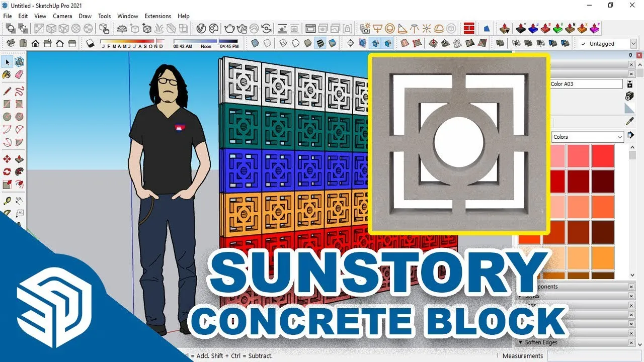Use Sandbox From Contours tool
The image size is (644, 362).
(x=404, y=43)
